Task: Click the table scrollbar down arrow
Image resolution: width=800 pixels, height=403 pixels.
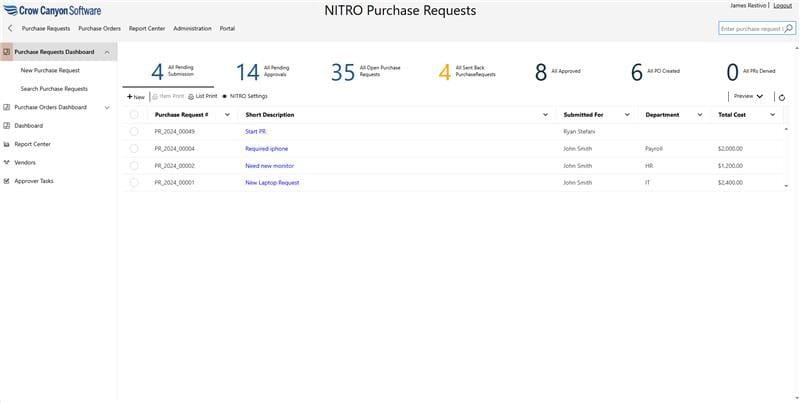Action: pos(786,186)
